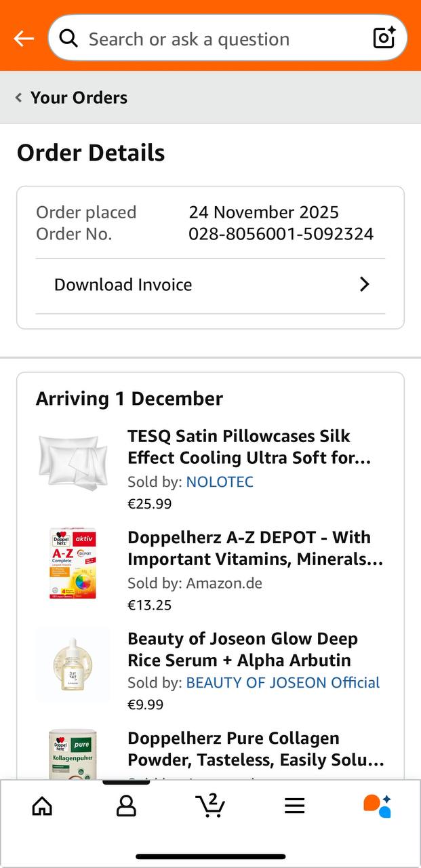Launch the AI assistant chat icon

coord(378,806)
